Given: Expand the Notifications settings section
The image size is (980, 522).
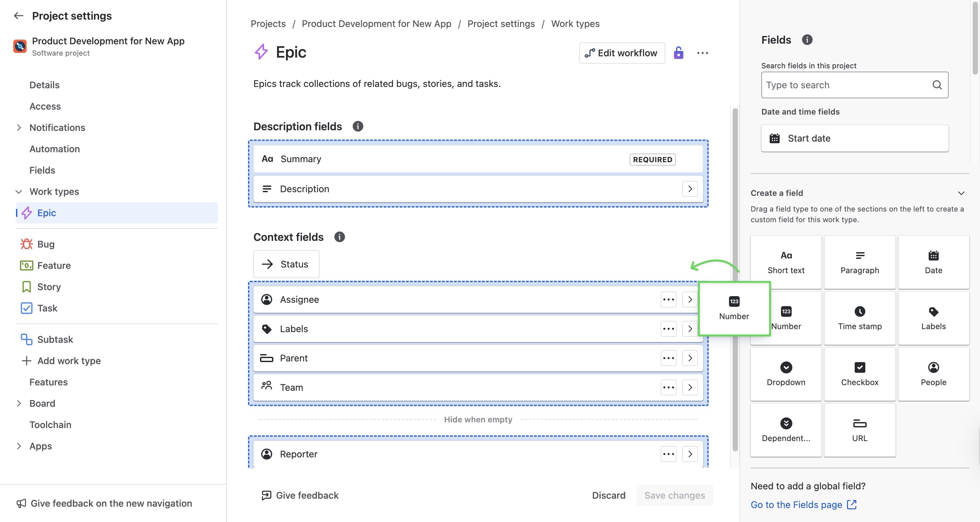Looking at the screenshot, I should point(19,127).
